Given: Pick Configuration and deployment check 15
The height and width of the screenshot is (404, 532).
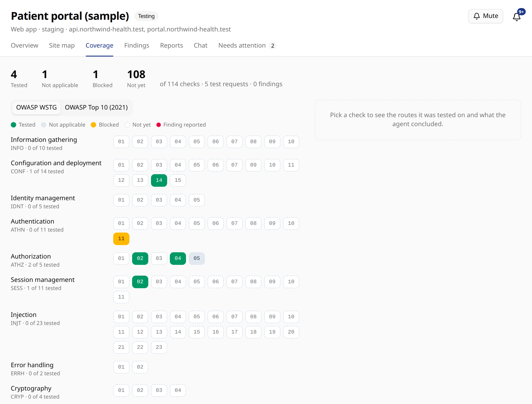Looking at the screenshot, I should click(178, 180).
